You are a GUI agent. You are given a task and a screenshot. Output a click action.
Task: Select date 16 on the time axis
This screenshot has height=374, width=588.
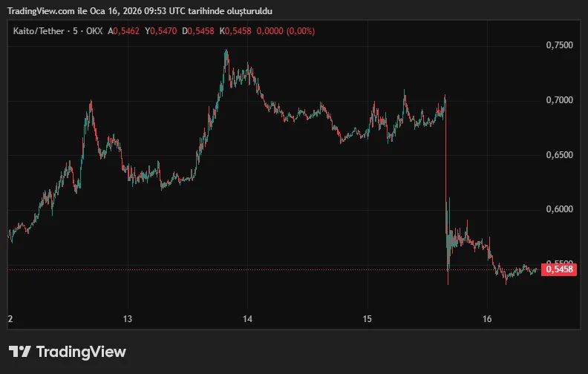(x=486, y=319)
